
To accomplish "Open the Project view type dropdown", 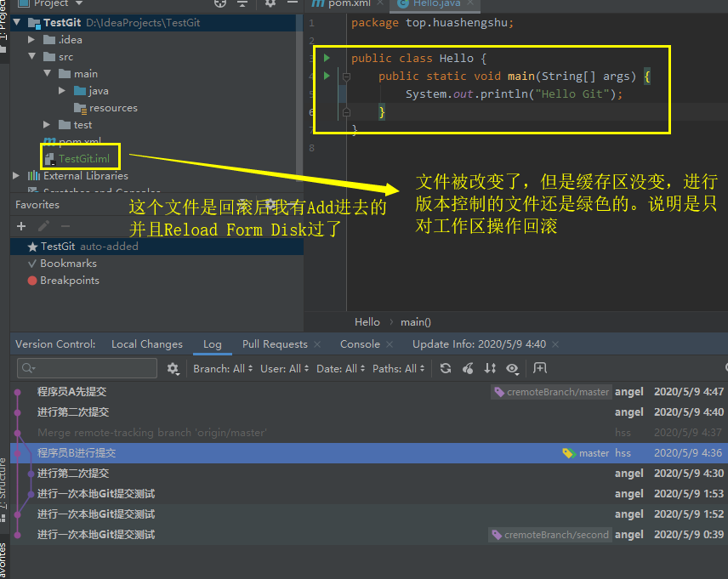I will pyautogui.click(x=79, y=3).
